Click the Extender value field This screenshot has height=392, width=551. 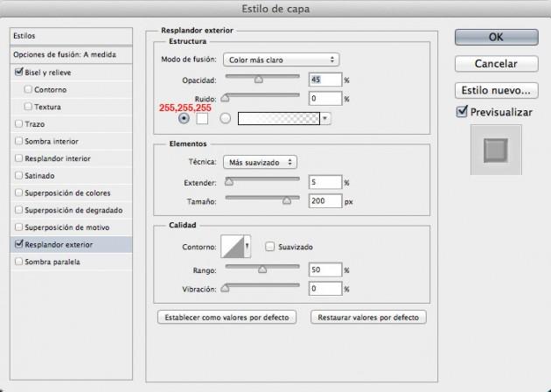click(x=325, y=182)
